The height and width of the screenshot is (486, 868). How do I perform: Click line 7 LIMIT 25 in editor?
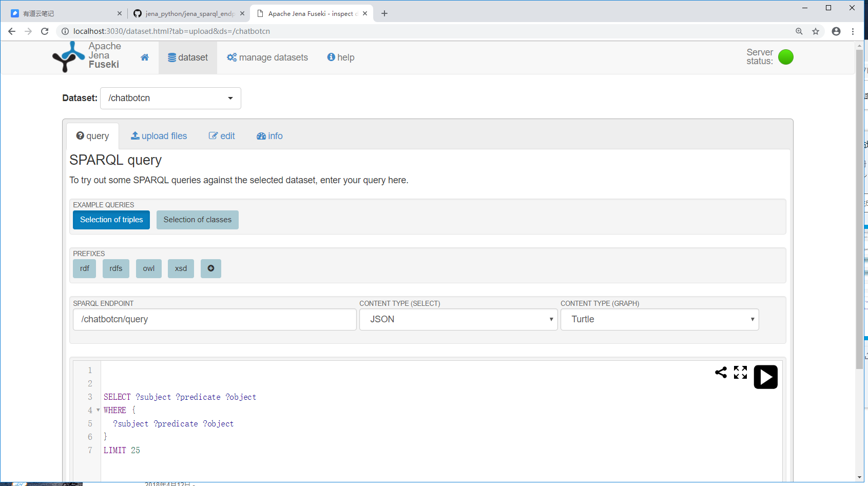coord(122,450)
